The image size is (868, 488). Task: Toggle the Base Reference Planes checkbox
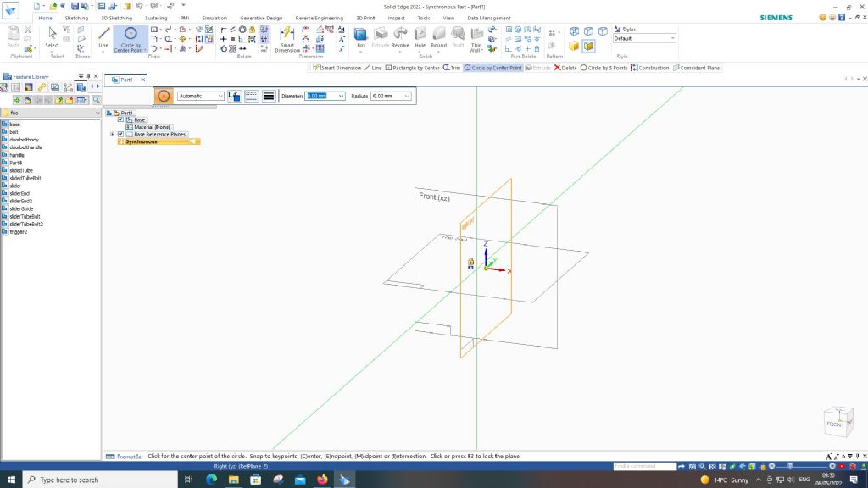(x=120, y=134)
